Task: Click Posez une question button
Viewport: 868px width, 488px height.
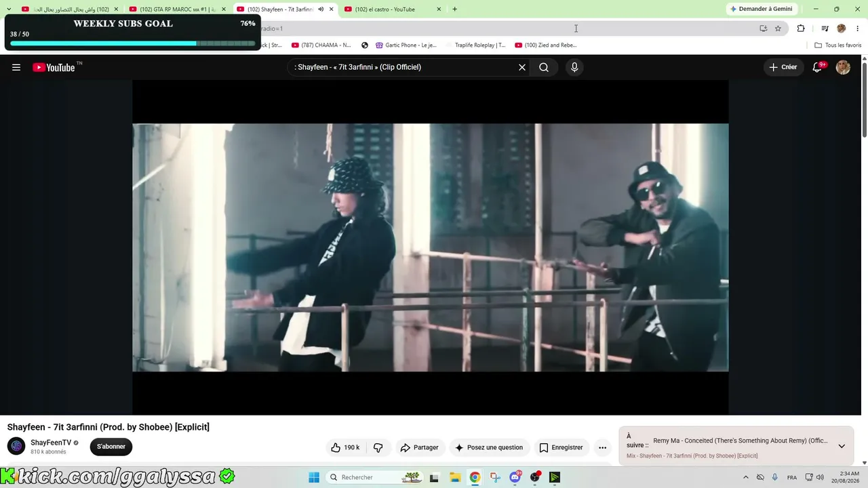Action: point(488,447)
